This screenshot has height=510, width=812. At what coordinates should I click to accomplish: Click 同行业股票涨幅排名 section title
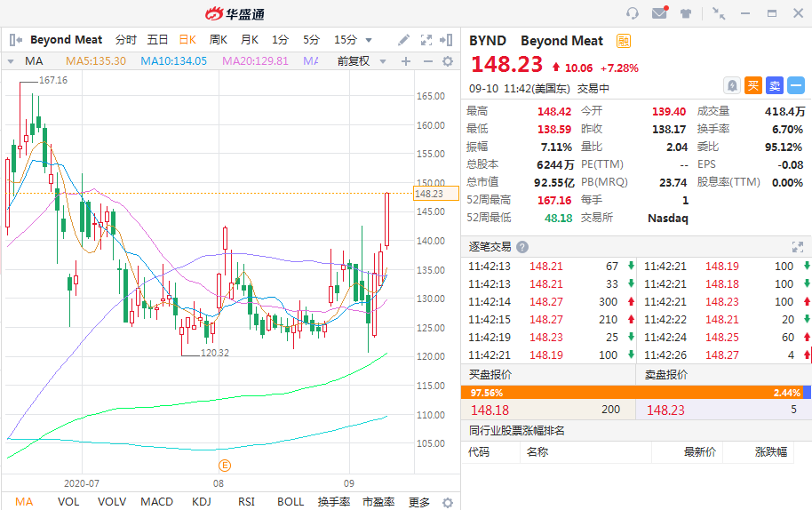tap(517, 430)
